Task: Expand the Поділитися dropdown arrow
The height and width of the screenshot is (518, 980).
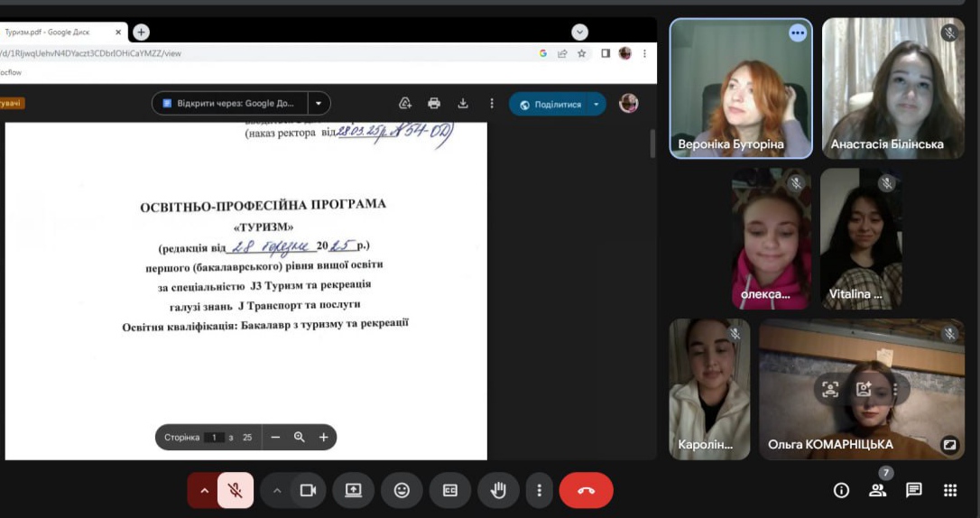Action: click(x=596, y=105)
